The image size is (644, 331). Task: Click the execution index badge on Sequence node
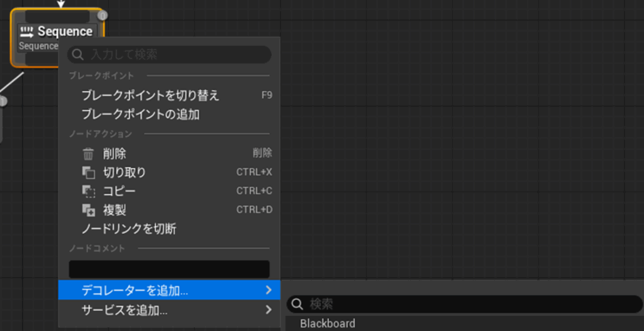tap(103, 15)
